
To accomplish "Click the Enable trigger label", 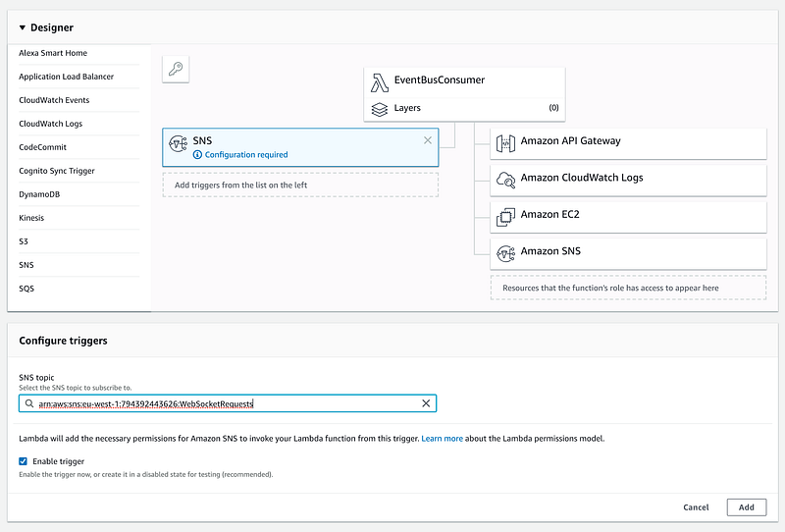I will [x=59, y=461].
